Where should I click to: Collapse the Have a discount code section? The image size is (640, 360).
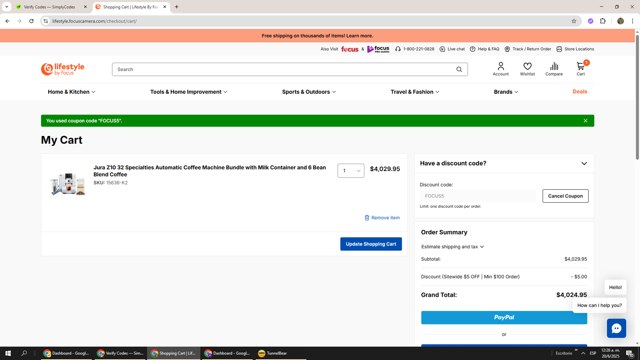(x=584, y=163)
